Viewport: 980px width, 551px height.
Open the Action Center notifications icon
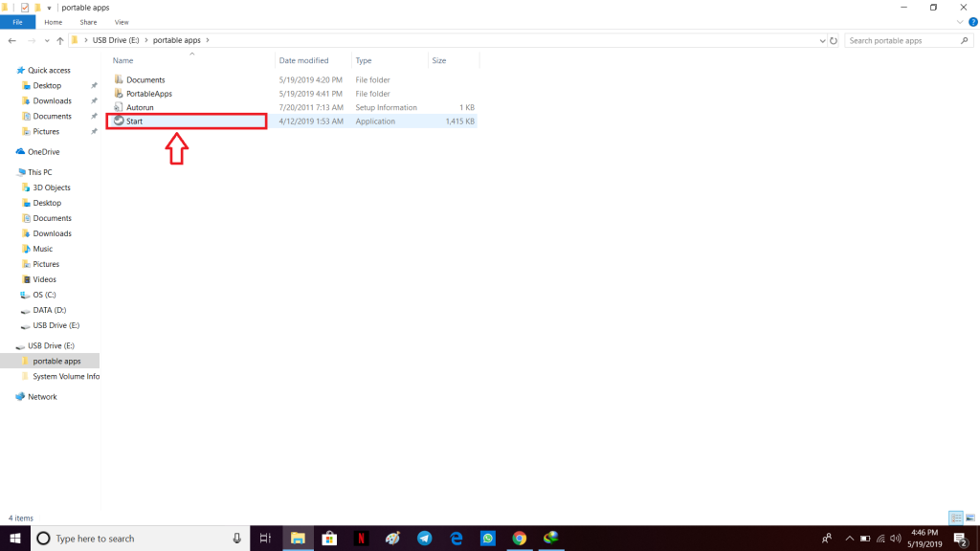click(x=961, y=539)
